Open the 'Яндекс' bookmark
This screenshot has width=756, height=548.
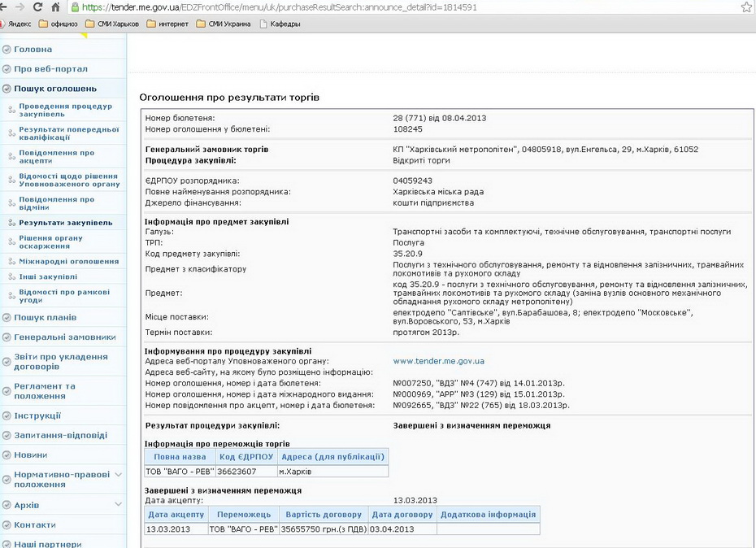click(x=19, y=24)
